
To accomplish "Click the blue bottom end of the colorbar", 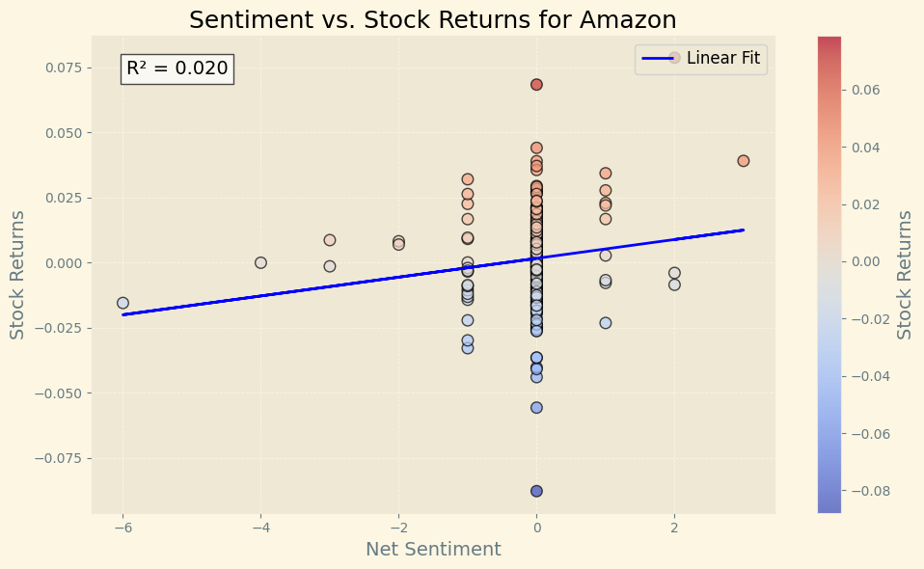I will coord(829,505).
